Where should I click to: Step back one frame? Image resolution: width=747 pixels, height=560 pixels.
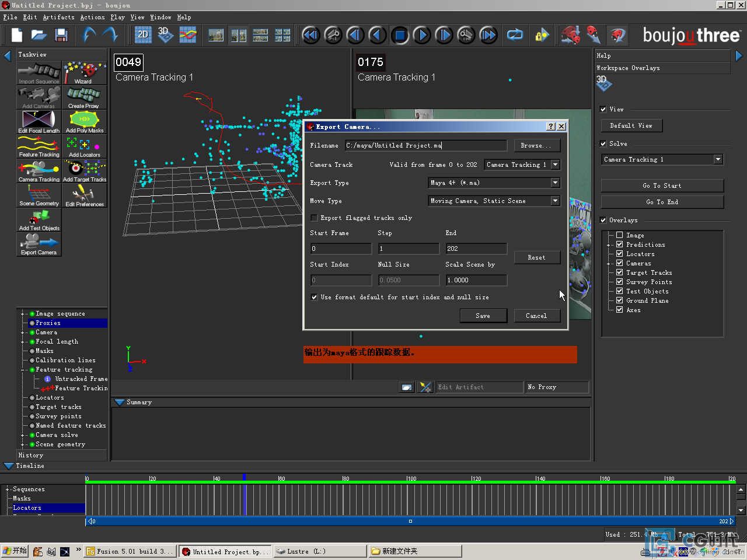coord(355,35)
